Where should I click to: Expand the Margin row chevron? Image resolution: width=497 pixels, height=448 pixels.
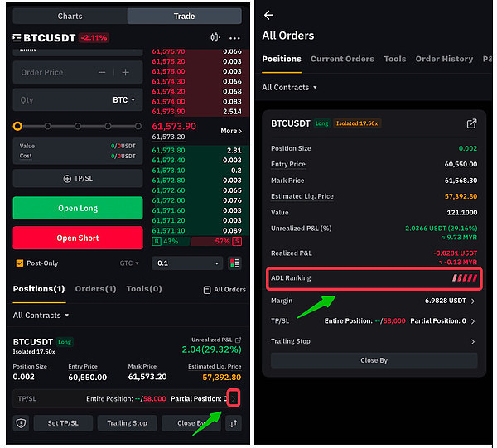(x=473, y=301)
